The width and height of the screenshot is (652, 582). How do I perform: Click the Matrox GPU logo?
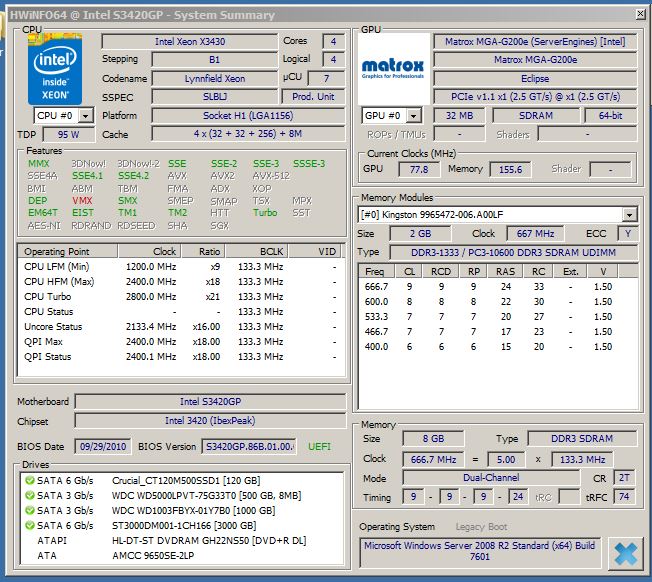click(x=393, y=69)
